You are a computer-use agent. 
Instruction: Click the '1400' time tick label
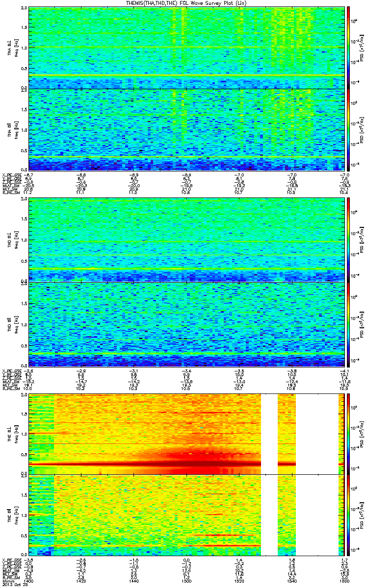pos(28,582)
